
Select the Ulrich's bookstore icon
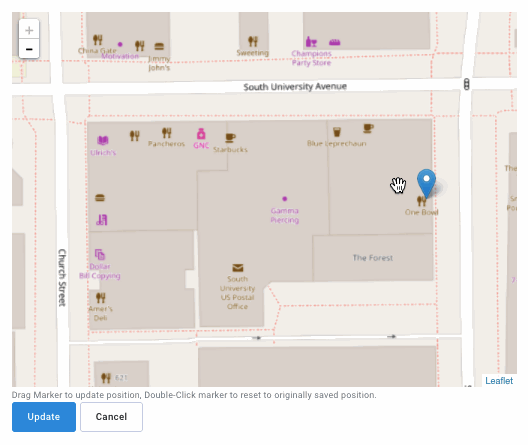tap(103, 140)
